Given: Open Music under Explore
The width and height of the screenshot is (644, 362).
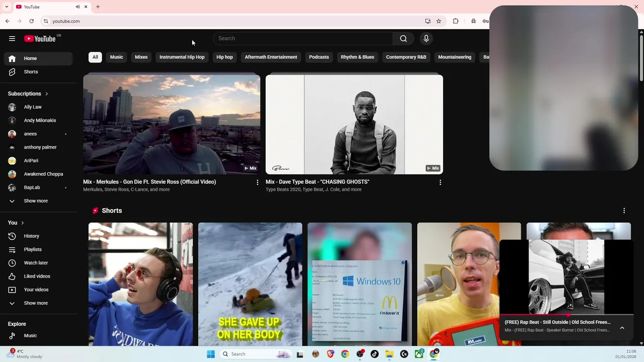Looking at the screenshot, I should coord(39,336).
